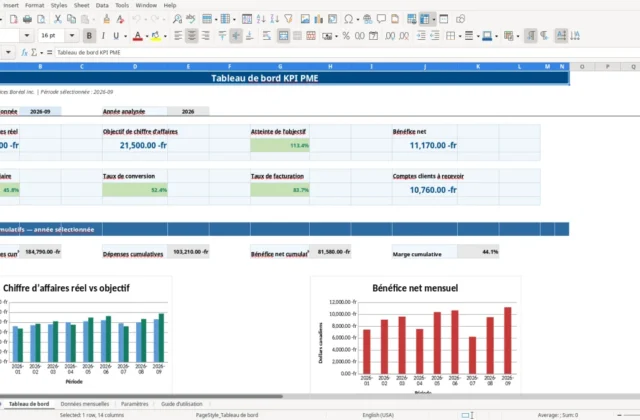Open the Function Wizard fx icon
640x420 pixels.
(x=24, y=52)
